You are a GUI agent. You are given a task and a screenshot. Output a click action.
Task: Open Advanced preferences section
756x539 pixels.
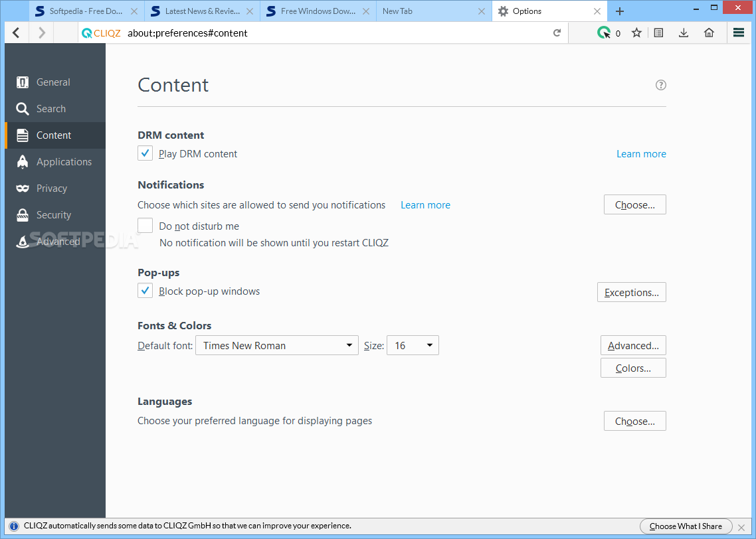tap(55, 242)
